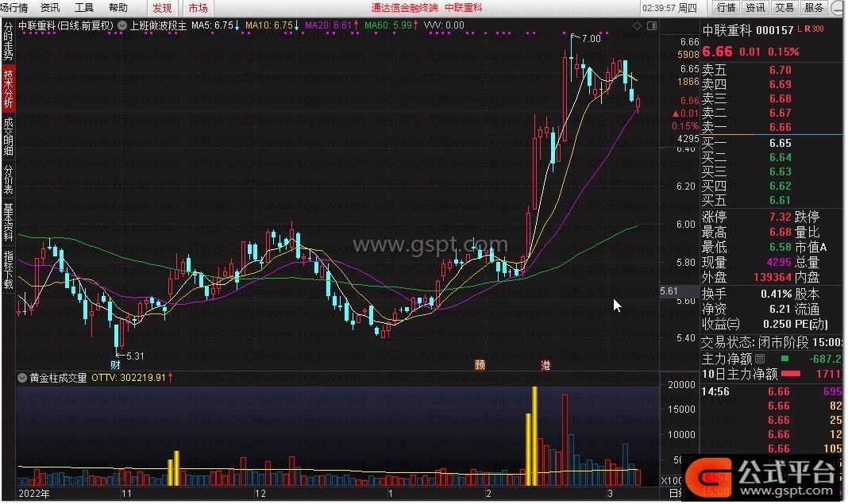The height and width of the screenshot is (504, 848).
Task: Click the L tag next to 000157
Action: pos(800,29)
